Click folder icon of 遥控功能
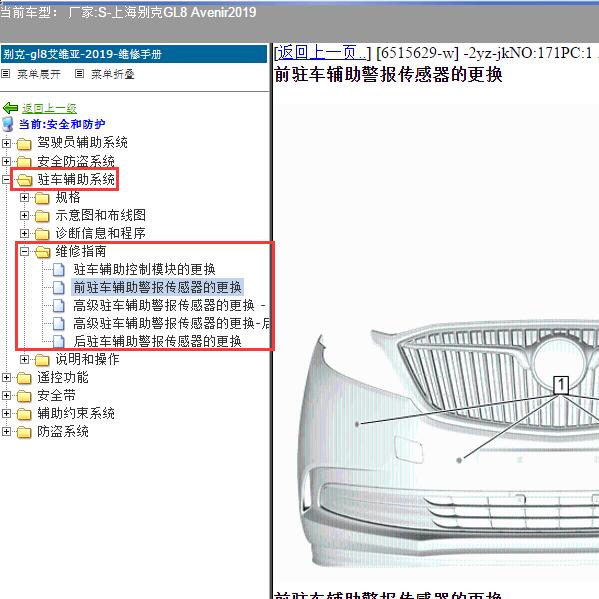The height and width of the screenshot is (599, 599). [x=24, y=378]
